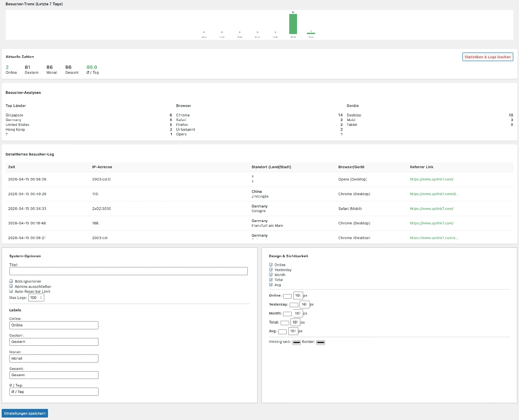Disable Auto-Reset bei Limit checkbox

pyautogui.click(x=11, y=292)
